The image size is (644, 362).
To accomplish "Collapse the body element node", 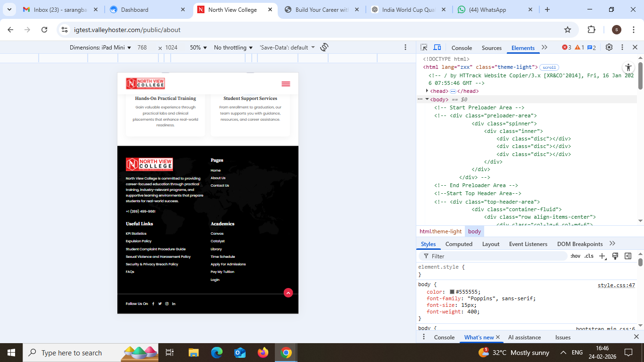I will (x=427, y=99).
